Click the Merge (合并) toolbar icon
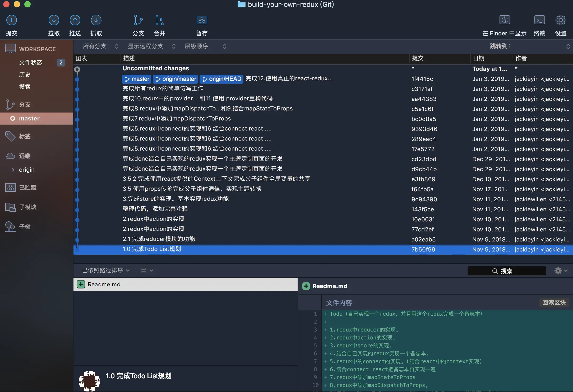Viewport: 573px width, 392px height. (159, 20)
